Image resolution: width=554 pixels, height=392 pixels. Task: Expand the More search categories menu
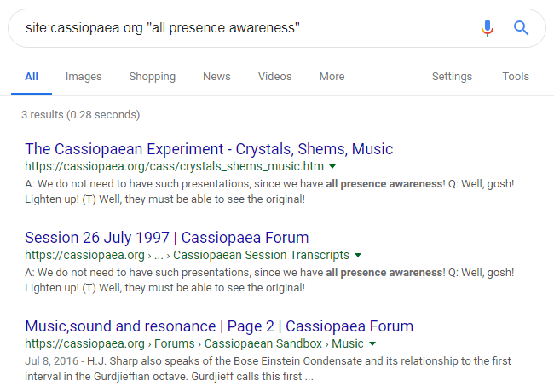[x=332, y=77]
